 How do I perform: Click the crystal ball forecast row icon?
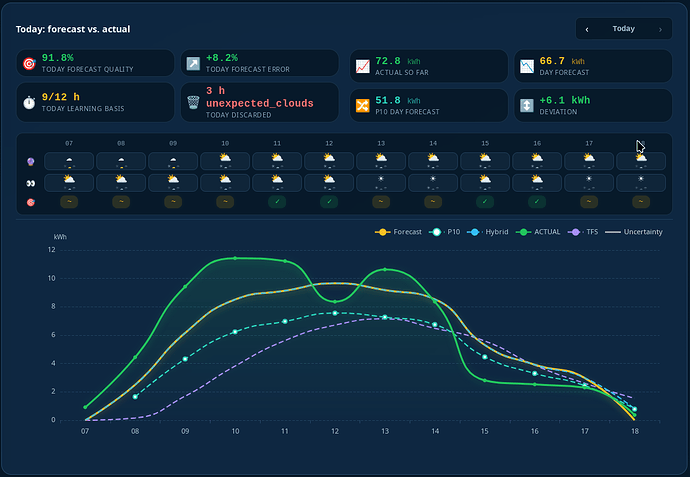[30, 161]
